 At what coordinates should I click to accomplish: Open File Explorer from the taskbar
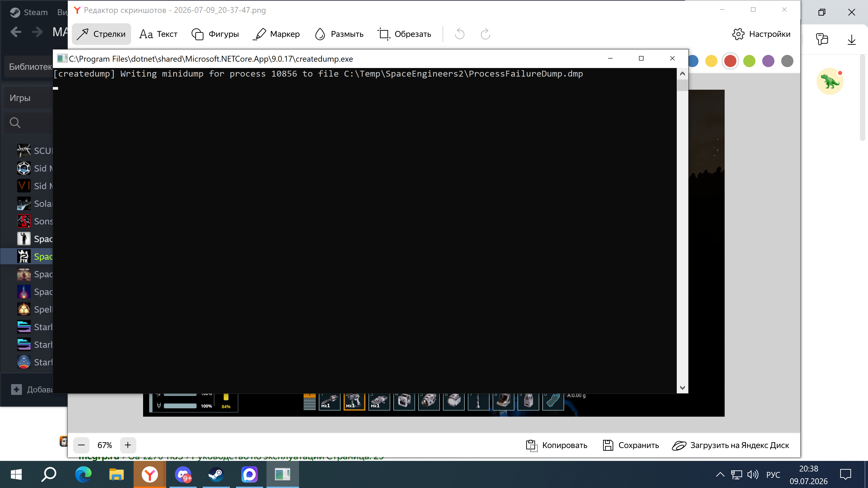116,474
